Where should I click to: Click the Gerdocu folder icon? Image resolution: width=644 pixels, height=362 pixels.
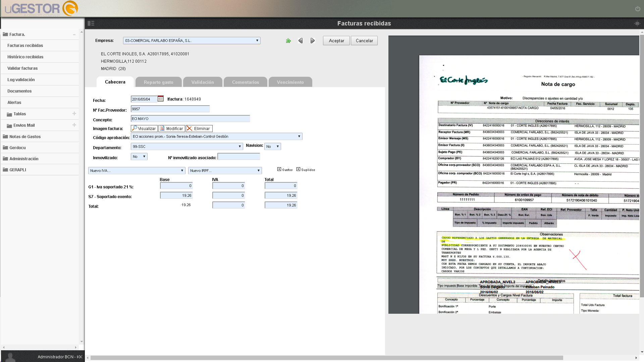[x=5, y=147]
